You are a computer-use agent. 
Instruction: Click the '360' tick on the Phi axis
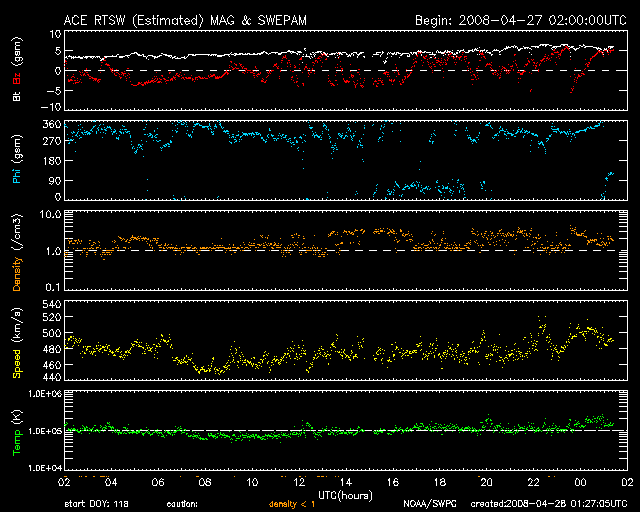point(52,125)
